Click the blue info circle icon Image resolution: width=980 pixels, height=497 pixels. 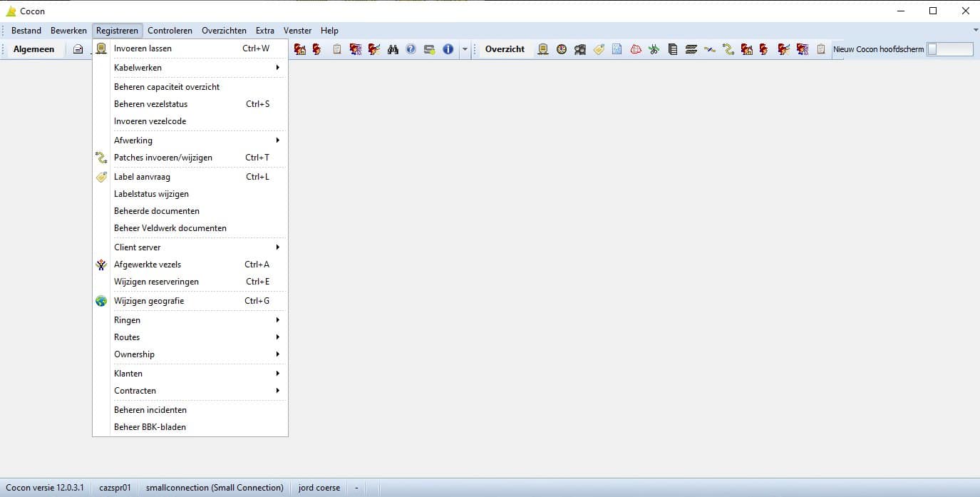tap(448, 49)
